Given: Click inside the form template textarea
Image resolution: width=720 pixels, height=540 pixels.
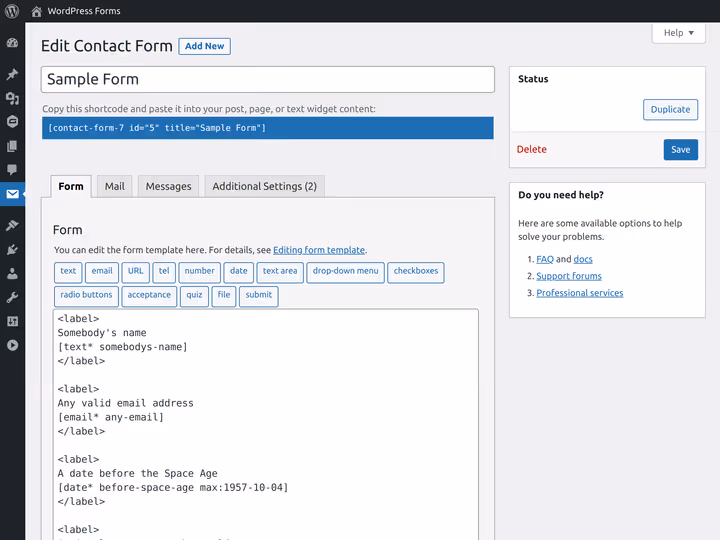Looking at the screenshot, I should click(x=266, y=425).
